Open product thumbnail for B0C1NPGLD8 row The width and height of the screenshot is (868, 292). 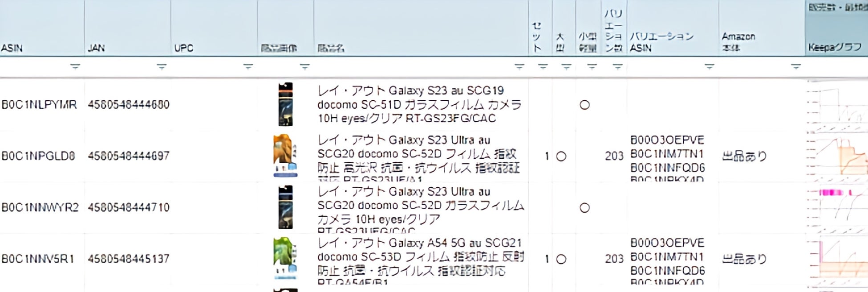285,156
